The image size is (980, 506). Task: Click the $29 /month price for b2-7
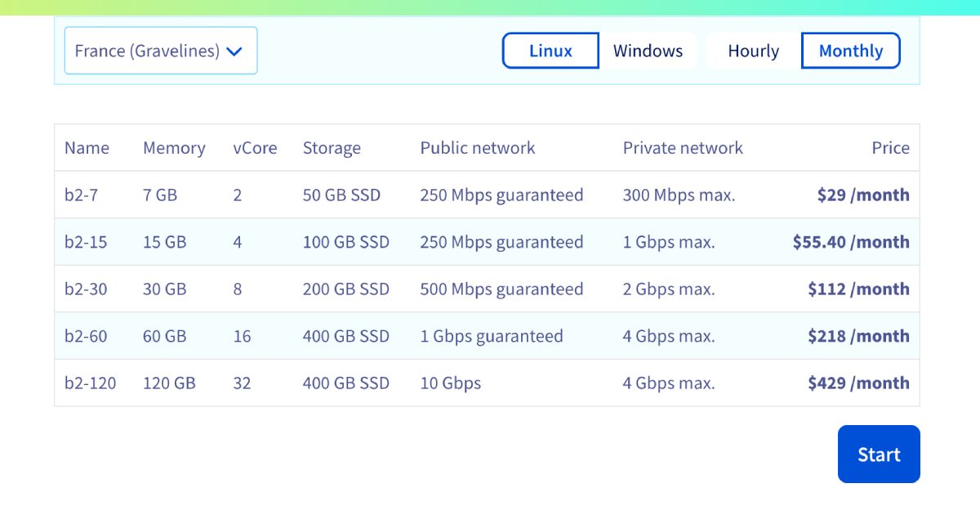863,195
